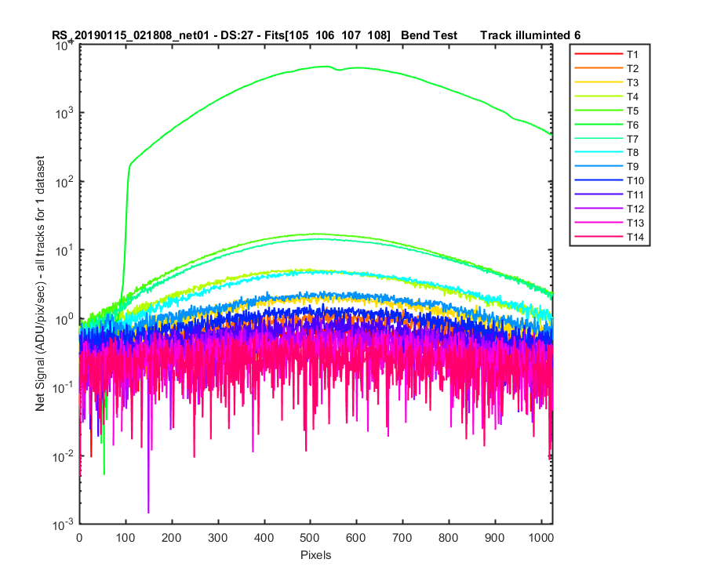
Task: Click the 'Track illuminted 6' title text
Action: pyautogui.click(x=530, y=35)
